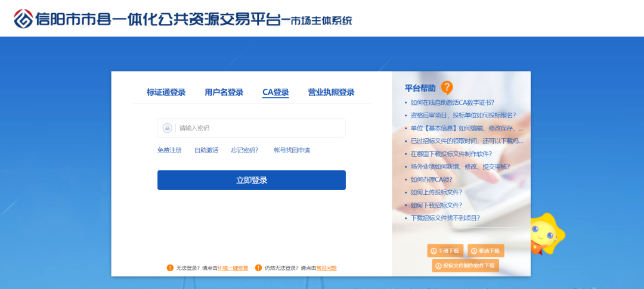Click the orange question mark help icon
The image size is (644, 289).
(447, 88)
